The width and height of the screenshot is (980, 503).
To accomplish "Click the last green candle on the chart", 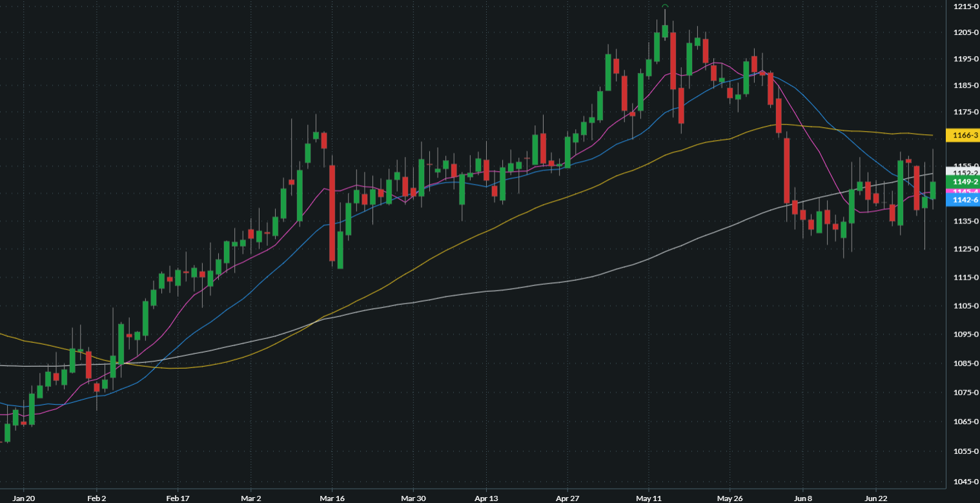I will pos(933,190).
